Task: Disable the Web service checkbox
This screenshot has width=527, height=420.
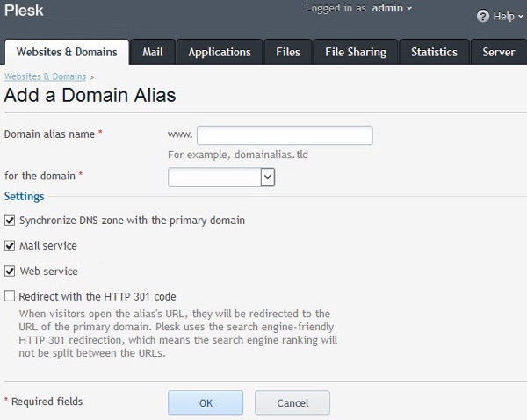Action: (x=10, y=272)
